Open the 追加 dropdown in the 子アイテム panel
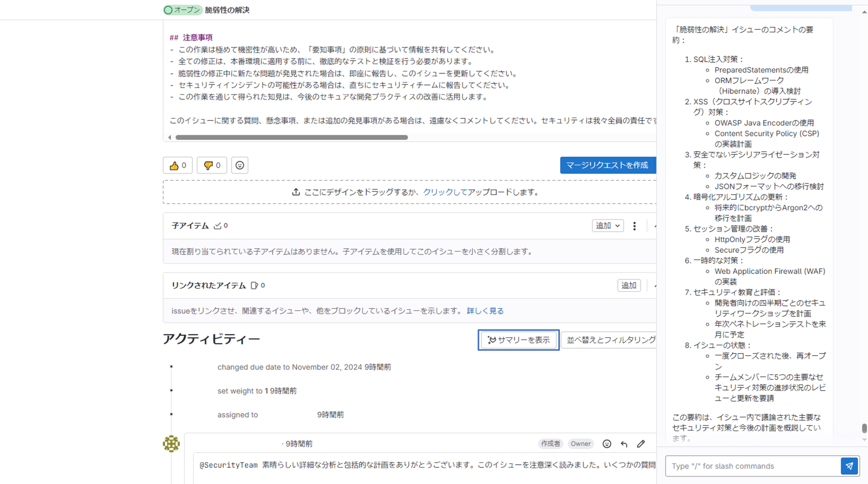This screenshot has height=484, width=868. [x=607, y=225]
